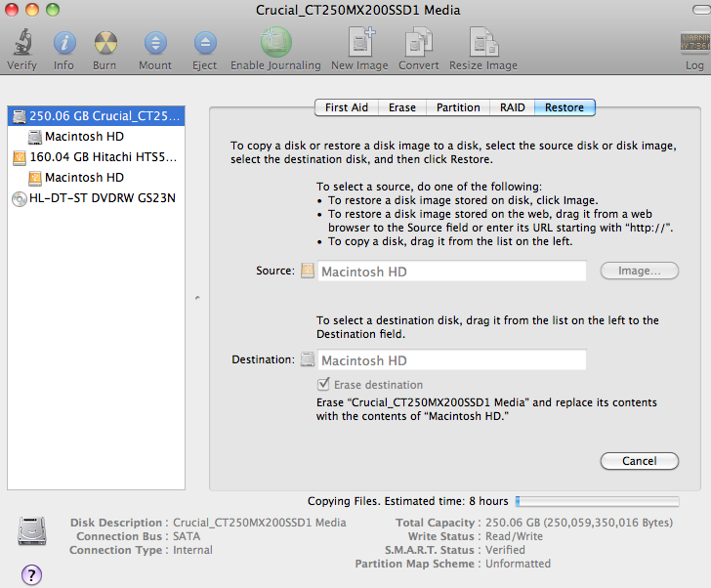Open the purple help question mark button
Image resolution: width=711 pixels, height=588 pixels.
coord(31,575)
